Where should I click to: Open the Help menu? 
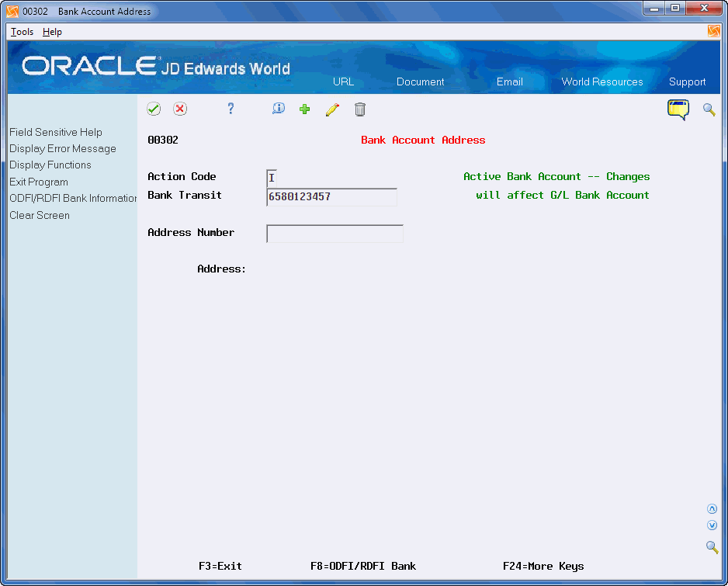(52, 32)
